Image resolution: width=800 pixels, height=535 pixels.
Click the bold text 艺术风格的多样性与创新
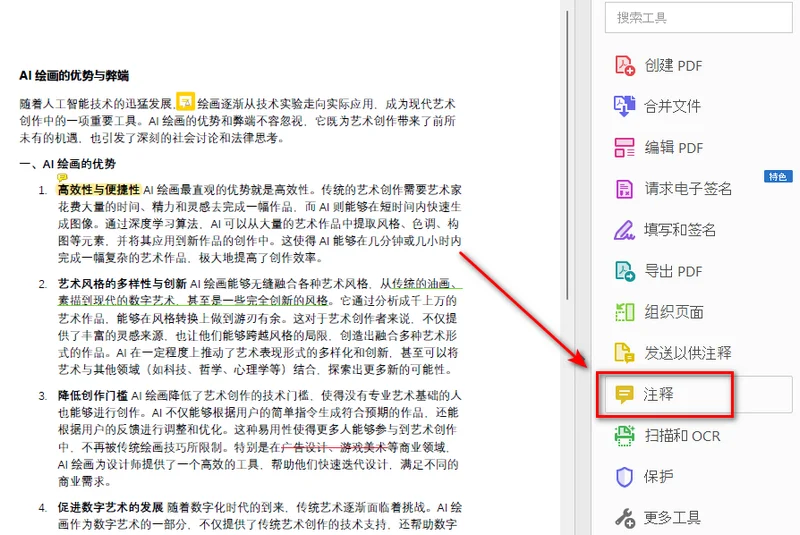pyautogui.click(x=122, y=284)
